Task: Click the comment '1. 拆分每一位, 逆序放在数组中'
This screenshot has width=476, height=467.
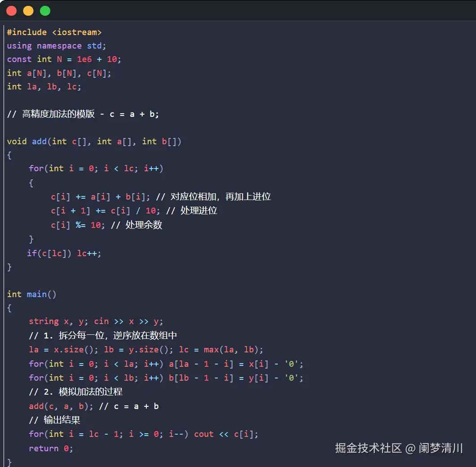Action: click(103, 336)
